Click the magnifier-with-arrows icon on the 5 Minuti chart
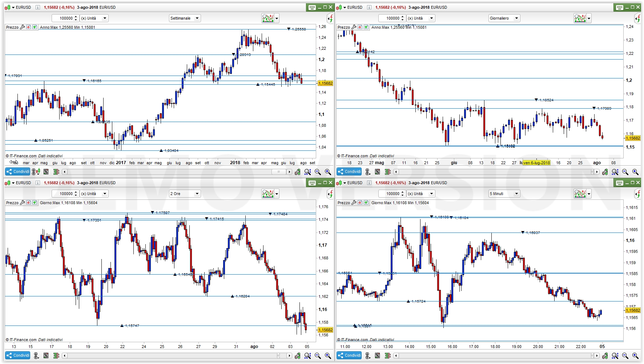The width and height of the screenshot is (644, 364). point(615,356)
